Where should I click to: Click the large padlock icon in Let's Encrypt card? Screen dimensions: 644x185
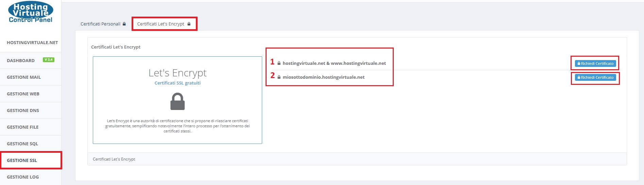pyautogui.click(x=177, y=102)
